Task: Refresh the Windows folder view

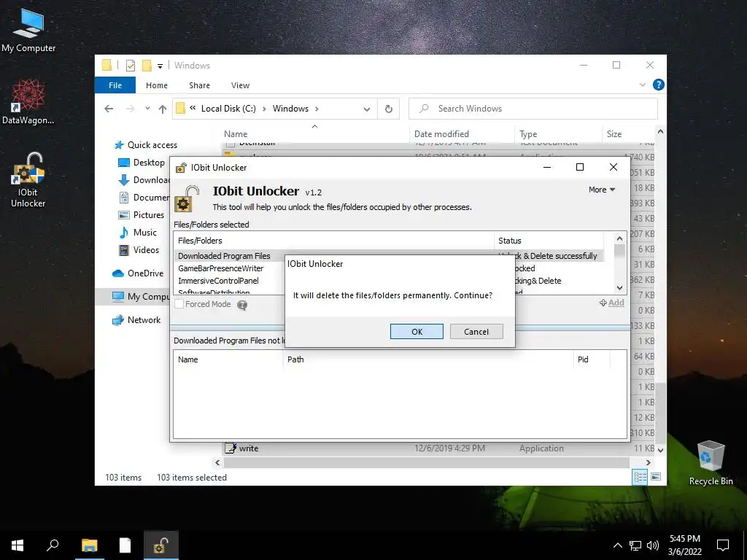Action: pyautogui.click(x=389, y=109)
